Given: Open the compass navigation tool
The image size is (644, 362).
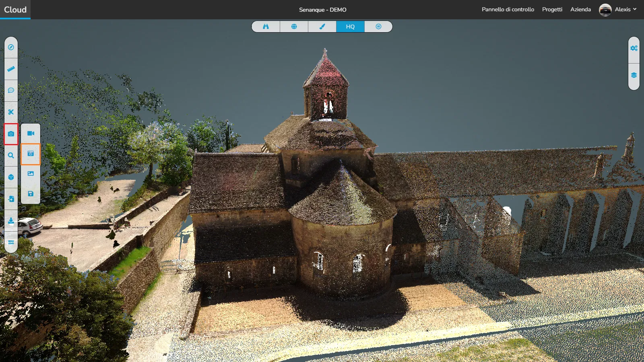Looking at the screenshot, I should [11, 47].
